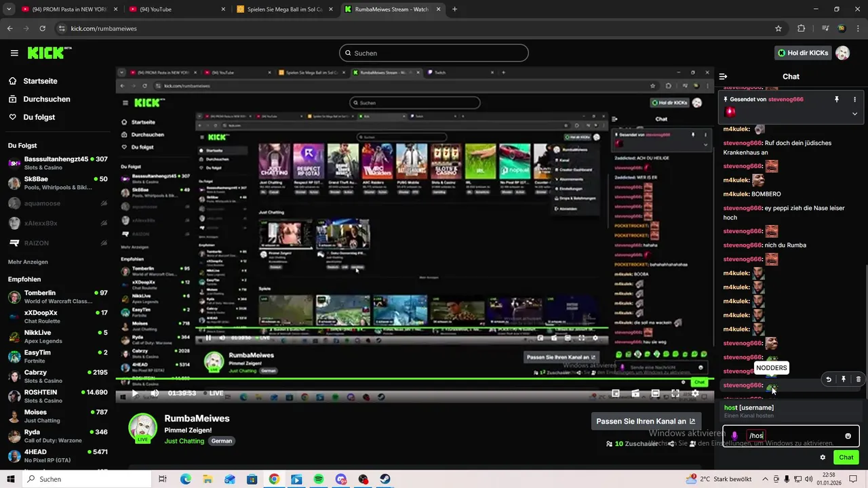Open Spotify from taskbar
Viewport: 868px width, 488px height.
(318, 479)
